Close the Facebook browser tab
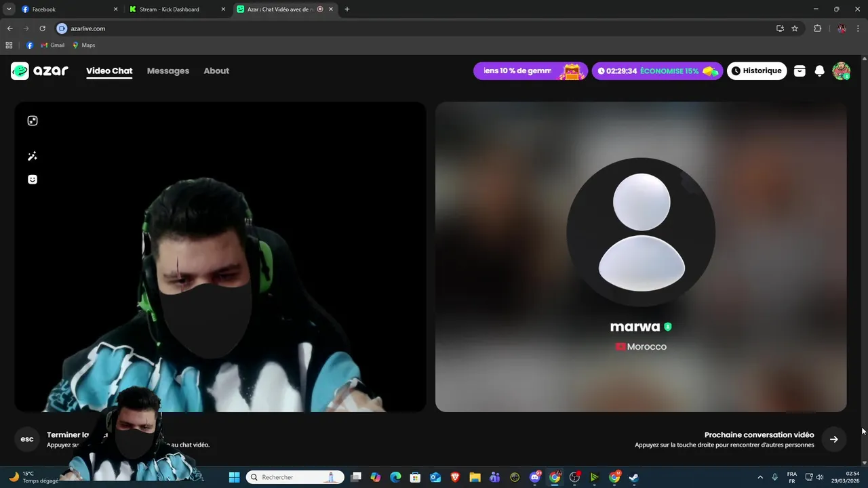This screenshot has width=868, height=488. (115, 9)
